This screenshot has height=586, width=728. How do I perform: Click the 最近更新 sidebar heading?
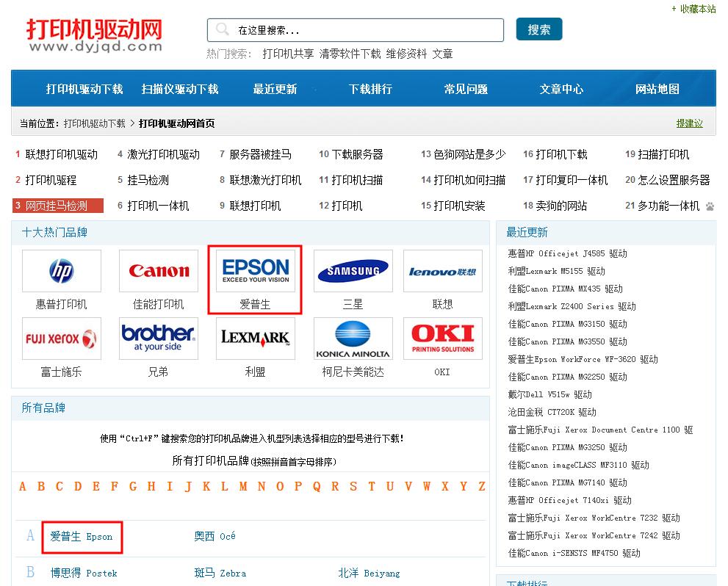[527, 233]
